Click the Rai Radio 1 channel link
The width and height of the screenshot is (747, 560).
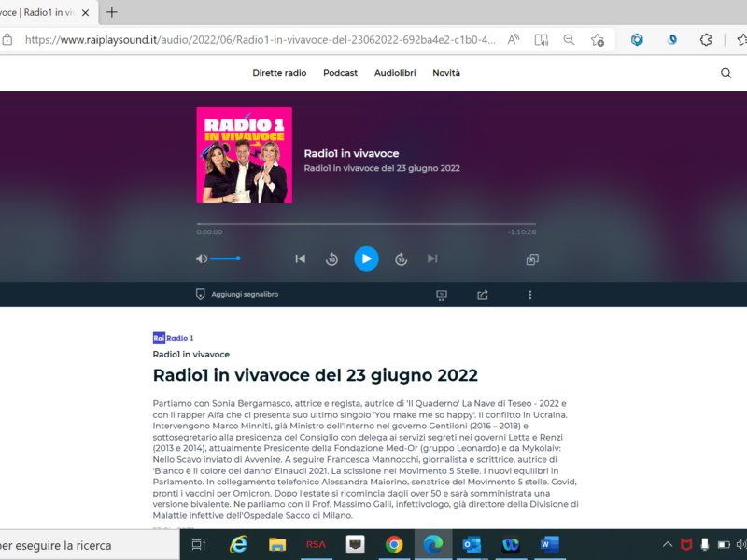(x=173, y=338)
